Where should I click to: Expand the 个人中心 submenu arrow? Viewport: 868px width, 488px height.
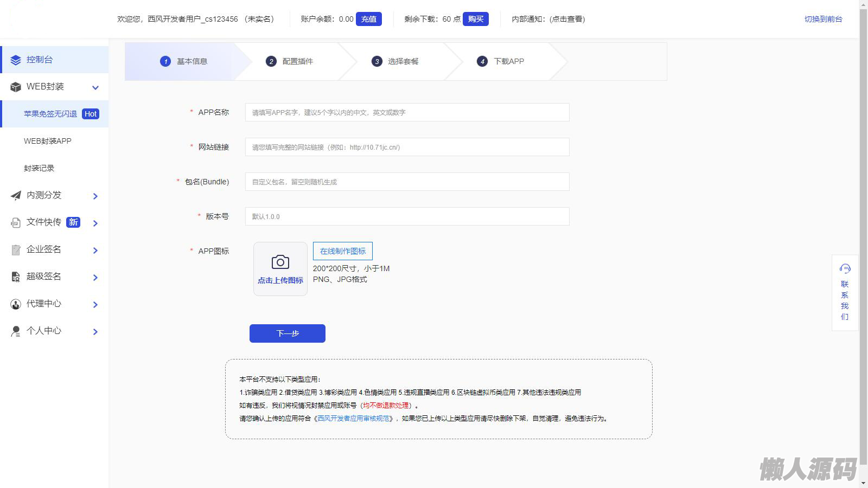95,332
